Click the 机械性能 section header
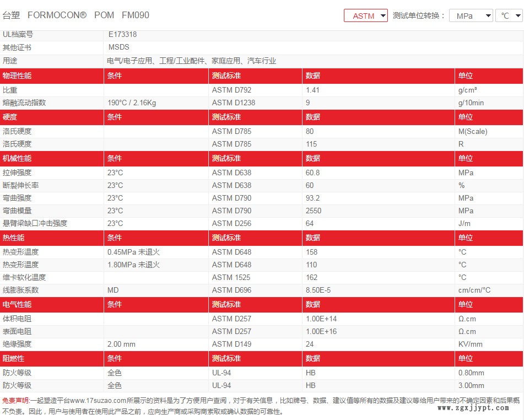Image resolution: width=524 pixels, height=420 pixels. (17, 158)
